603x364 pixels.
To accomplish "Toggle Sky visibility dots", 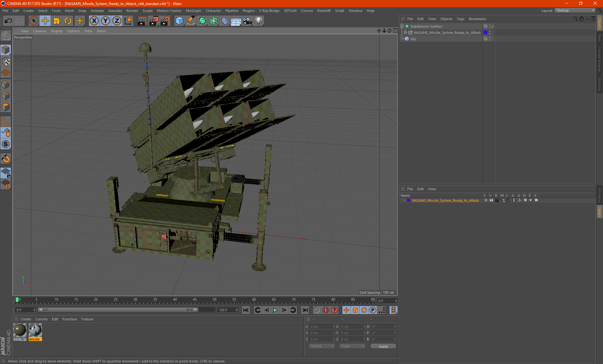I will click(490, 39).
